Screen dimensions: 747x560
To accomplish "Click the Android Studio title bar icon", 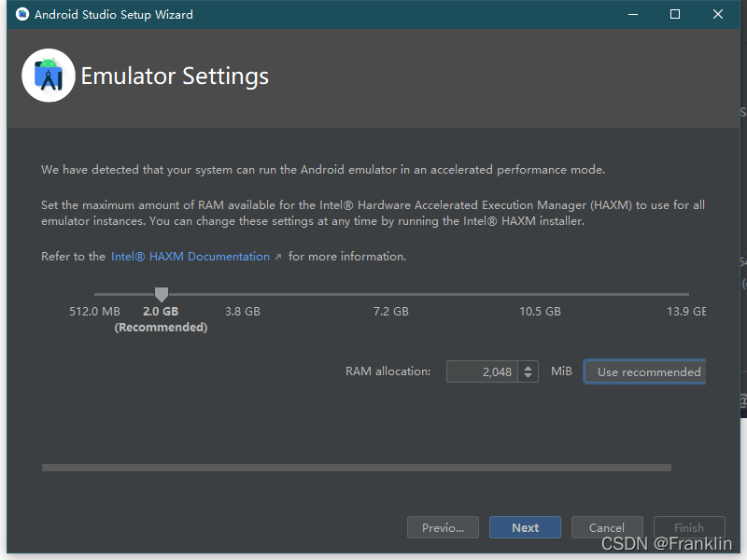I will click(21, 14).
